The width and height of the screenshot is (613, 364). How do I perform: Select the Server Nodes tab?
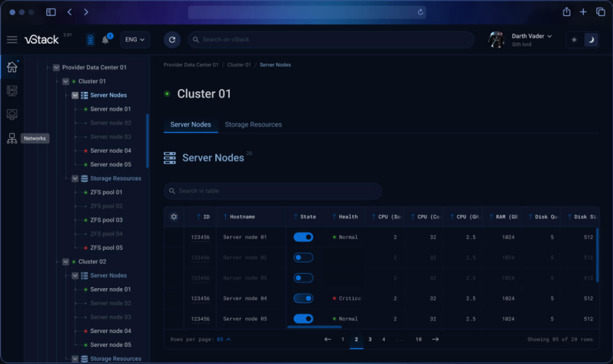tap(190, 124)
